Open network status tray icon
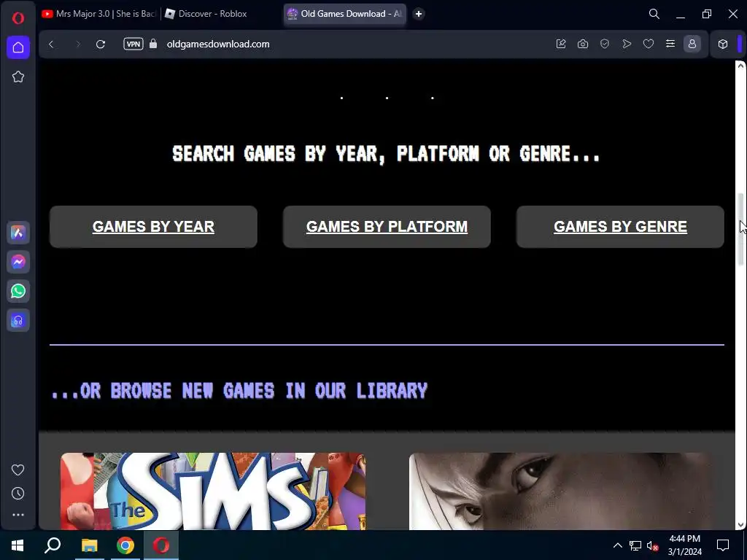 (635, 545)
